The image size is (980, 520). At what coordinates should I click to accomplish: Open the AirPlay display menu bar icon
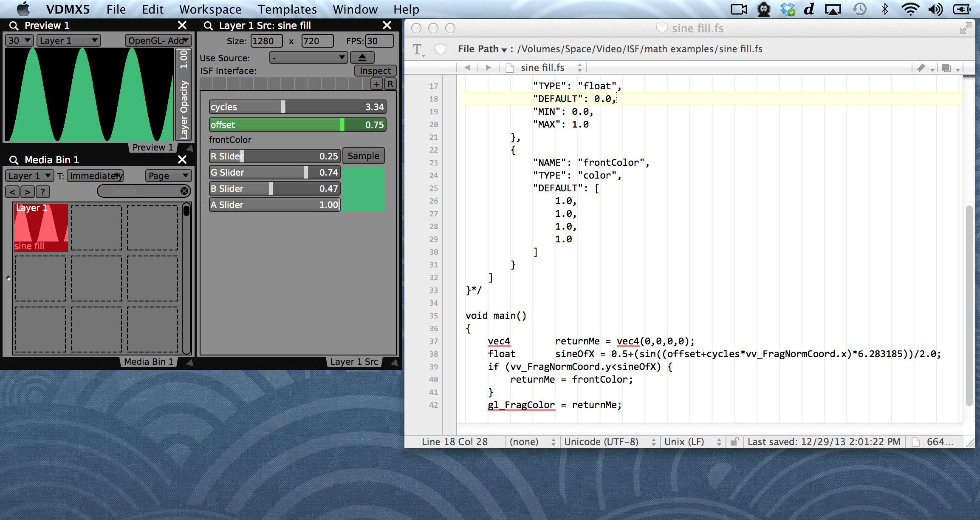pyautogui.click(x=833, y=9)
